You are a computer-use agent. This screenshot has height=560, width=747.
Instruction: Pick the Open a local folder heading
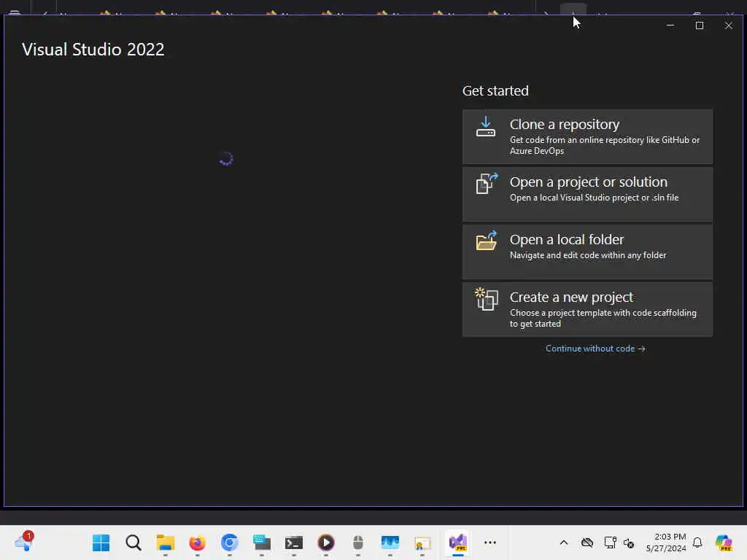566,239
